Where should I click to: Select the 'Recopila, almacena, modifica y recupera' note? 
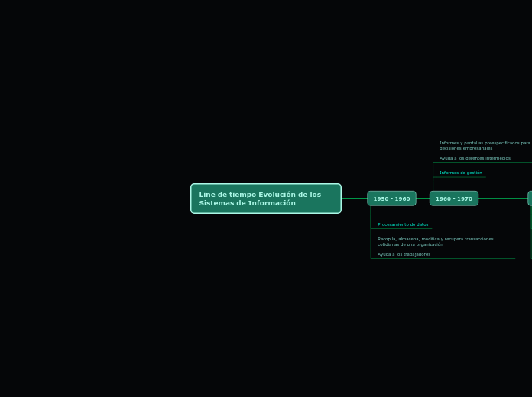pos(435,242)
